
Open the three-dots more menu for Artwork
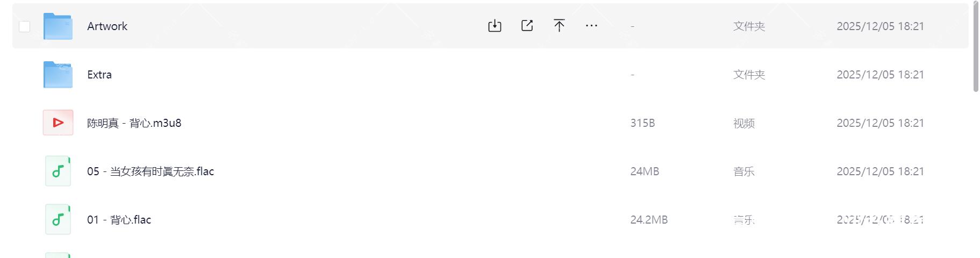(591, 26)
